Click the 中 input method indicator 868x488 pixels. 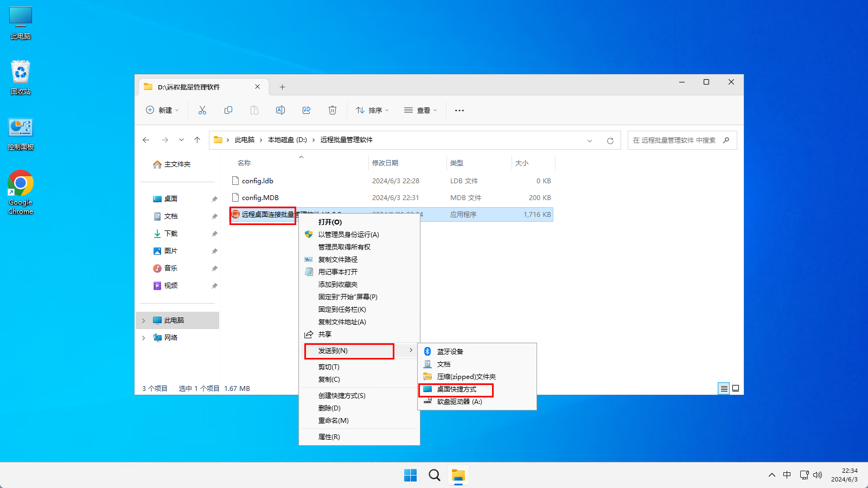point(787,475)
